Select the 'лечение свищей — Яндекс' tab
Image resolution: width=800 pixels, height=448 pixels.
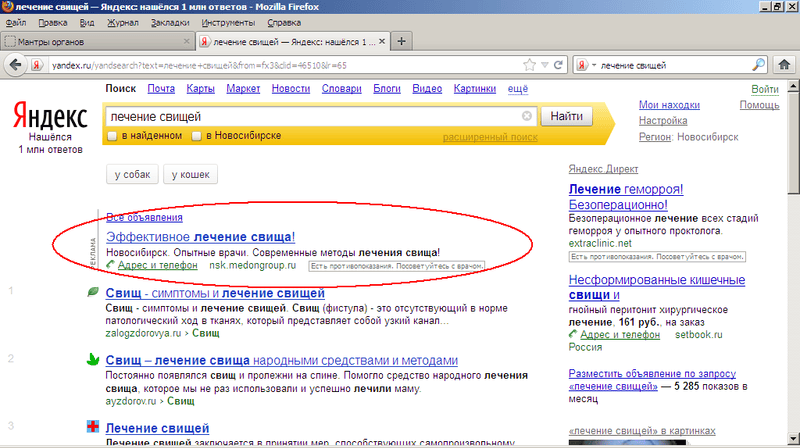click(293, 41)
